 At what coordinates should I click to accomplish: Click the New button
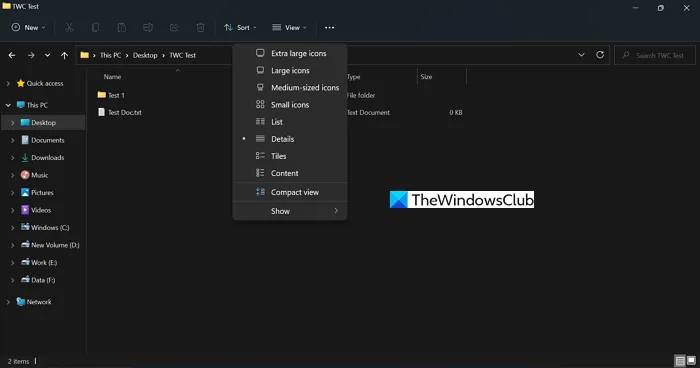click(x=28, y=28)
